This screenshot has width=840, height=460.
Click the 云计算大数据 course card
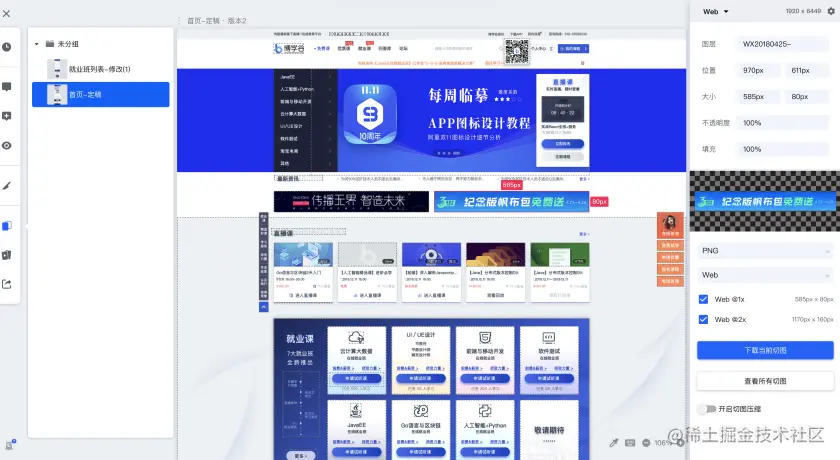[356, 360]
